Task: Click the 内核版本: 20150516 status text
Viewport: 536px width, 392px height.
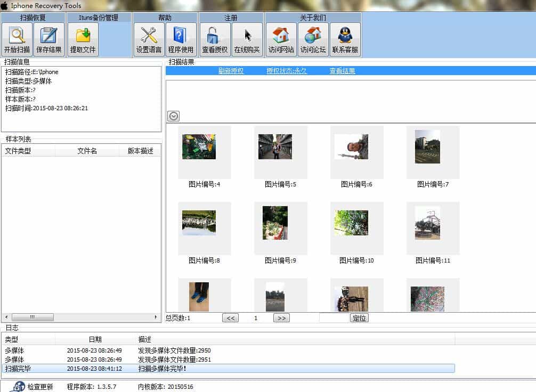Action: point(166,387)
